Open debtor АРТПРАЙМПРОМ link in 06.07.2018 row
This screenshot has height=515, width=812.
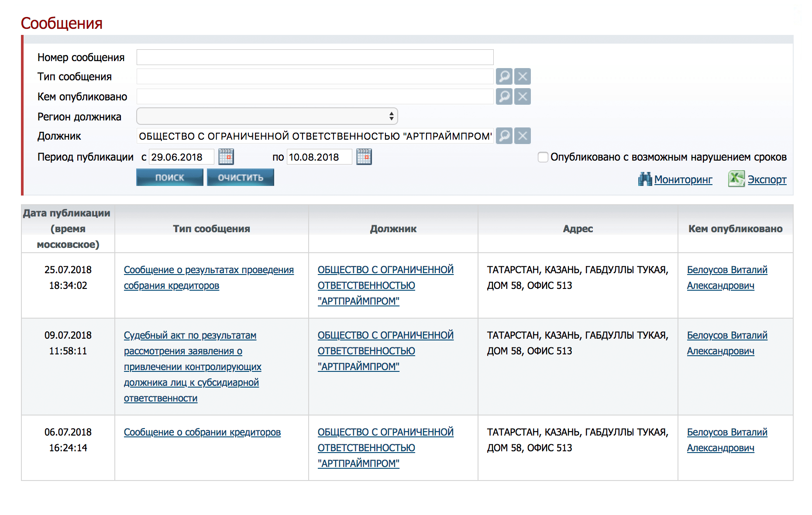pyautogui.click(x=385, y=448)
